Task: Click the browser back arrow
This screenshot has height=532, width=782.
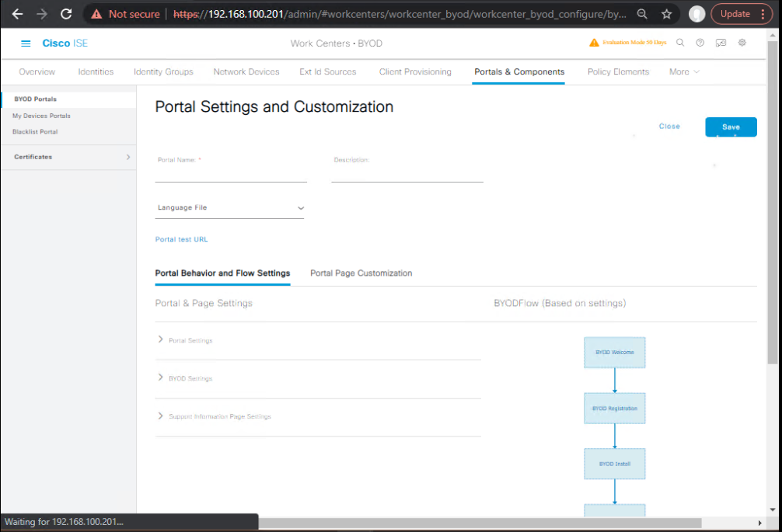Action: coord(17,14)
